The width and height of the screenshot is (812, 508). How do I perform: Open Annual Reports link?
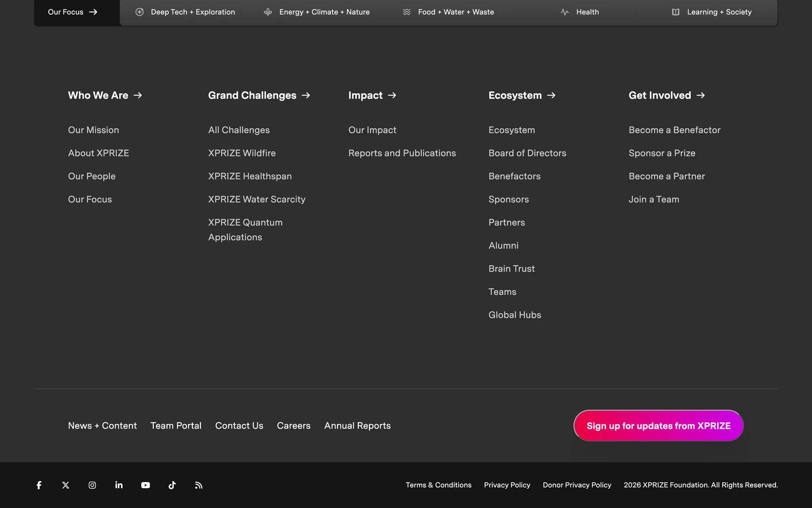[x=358, y=426]
